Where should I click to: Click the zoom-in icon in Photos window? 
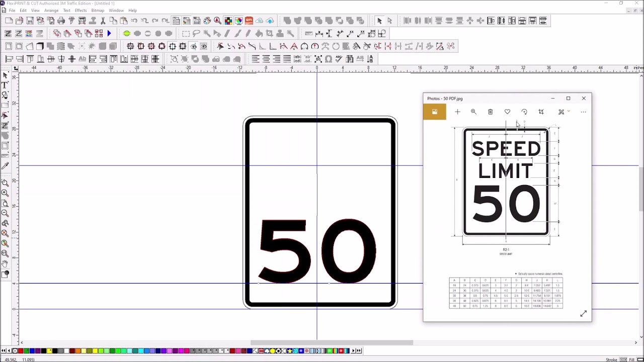tap(473, 112)
